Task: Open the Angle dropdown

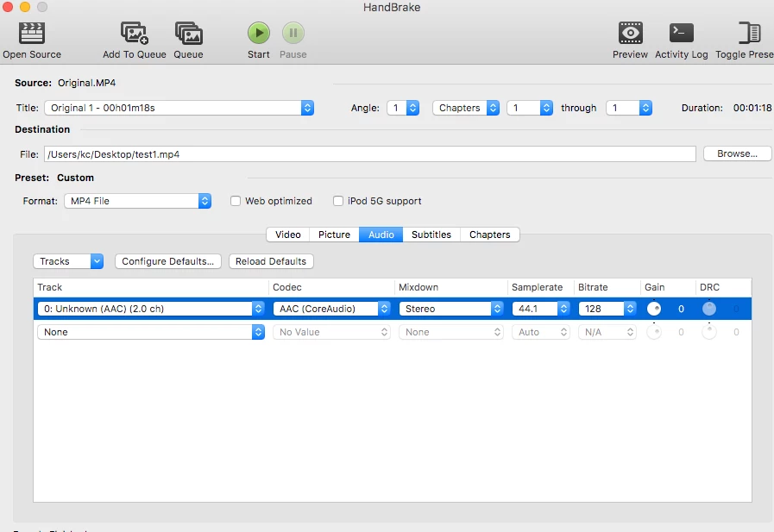Action: [403, 108]
